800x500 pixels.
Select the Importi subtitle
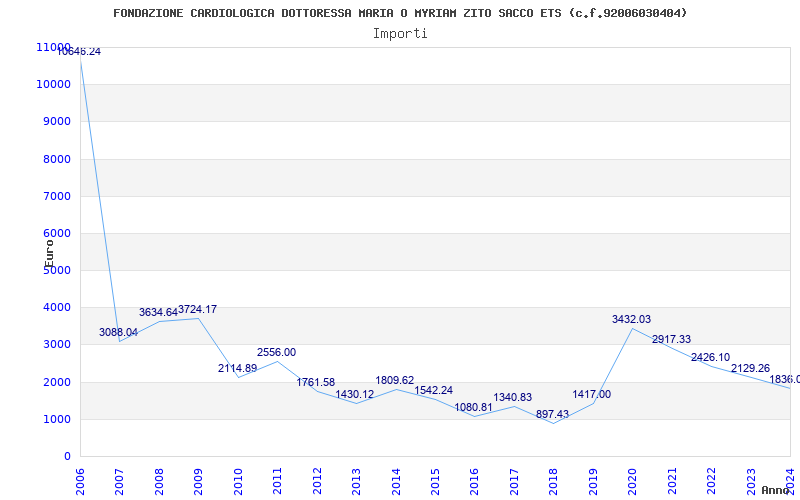(400, 34)
